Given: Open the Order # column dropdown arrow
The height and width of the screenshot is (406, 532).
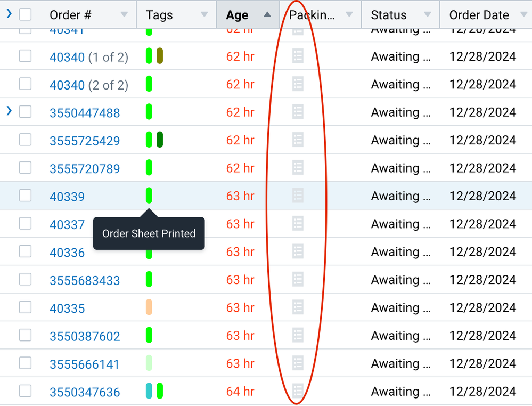Looking at the screenshot, I should point(124,15).
